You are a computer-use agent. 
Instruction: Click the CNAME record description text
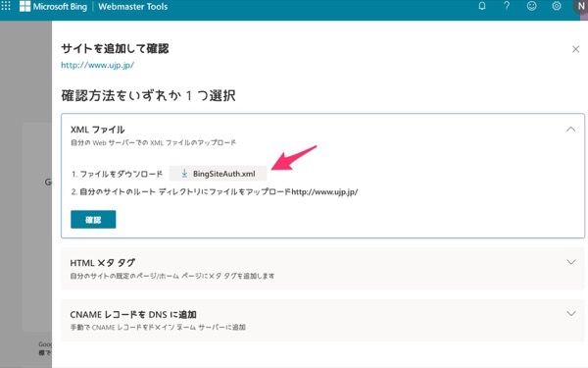158,327
